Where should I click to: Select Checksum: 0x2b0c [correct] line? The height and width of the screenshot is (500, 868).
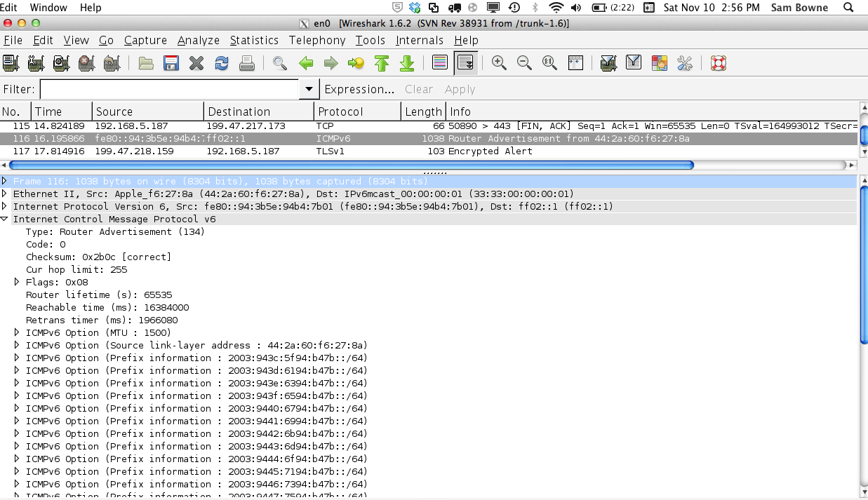coord(98,257)
